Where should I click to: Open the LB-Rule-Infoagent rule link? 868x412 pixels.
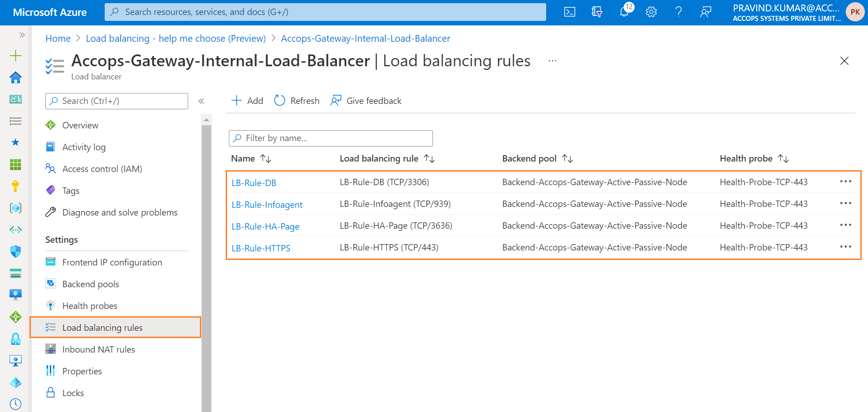click(x=267, y=205)
